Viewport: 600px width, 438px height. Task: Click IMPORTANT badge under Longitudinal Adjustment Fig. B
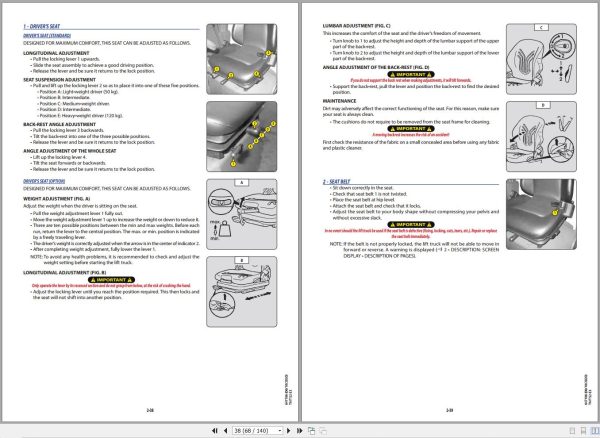(111, 280)
